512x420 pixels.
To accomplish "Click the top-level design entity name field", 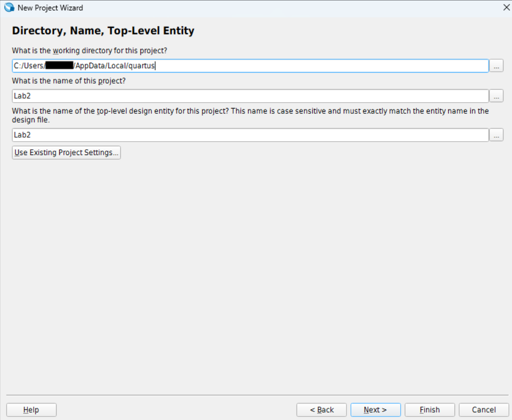I will tap(250, 135).
